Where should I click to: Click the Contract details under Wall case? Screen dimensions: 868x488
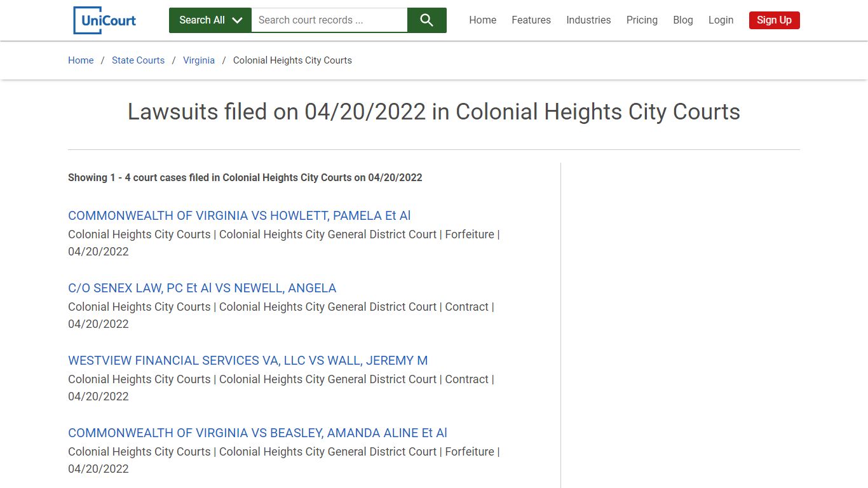[281, 388]
